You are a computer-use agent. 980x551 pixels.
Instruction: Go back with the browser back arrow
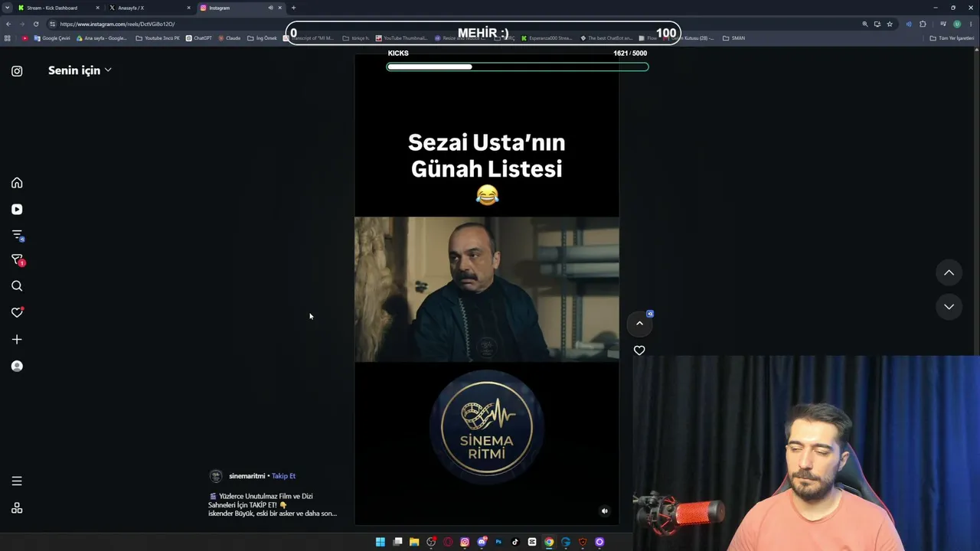[x=8, y=24]
